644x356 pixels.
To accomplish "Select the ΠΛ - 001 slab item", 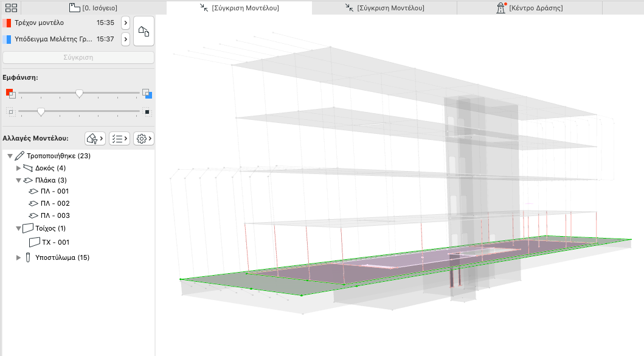I will [x=55, y=191].
